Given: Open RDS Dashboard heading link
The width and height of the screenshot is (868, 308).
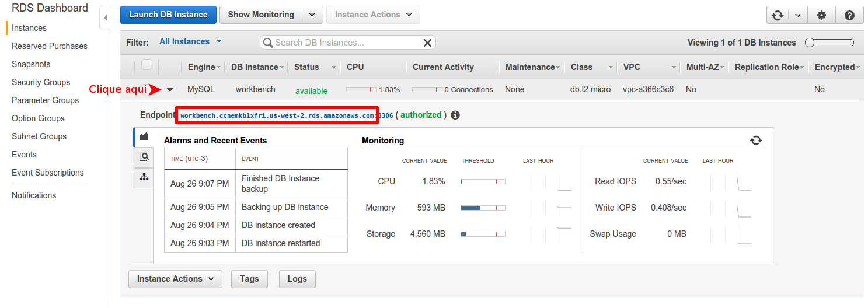Looking at the screenshot, I should [x=50, y=8].
